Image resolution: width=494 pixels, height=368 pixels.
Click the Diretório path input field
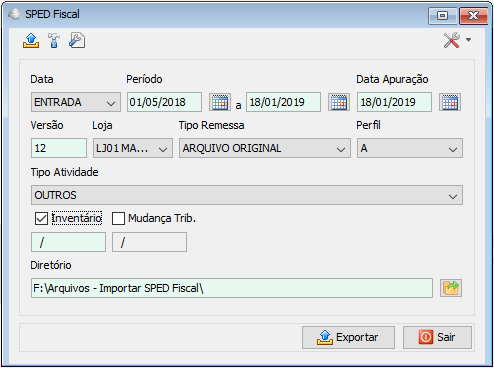tap(232, 288)
